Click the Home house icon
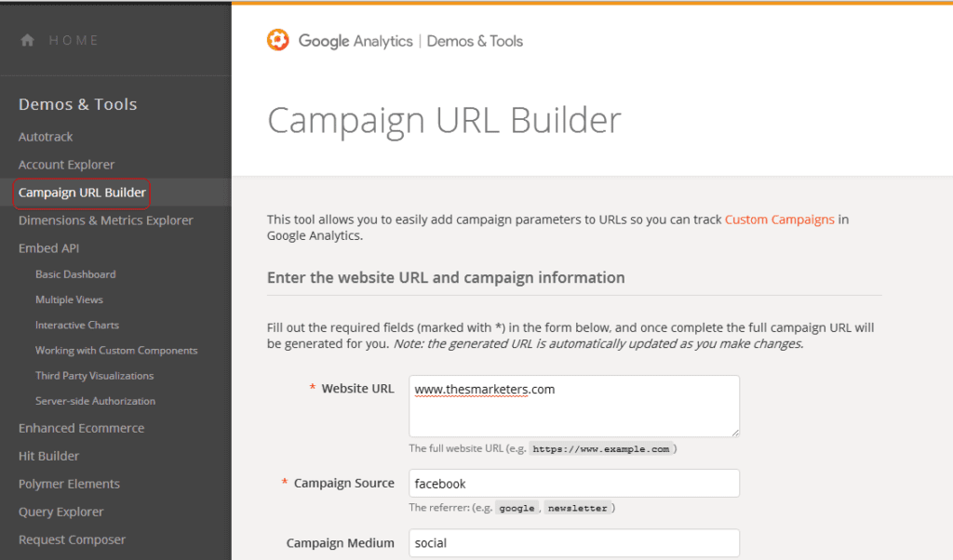The height and width of the screenshot is (560, 953). tap(27, 40)
